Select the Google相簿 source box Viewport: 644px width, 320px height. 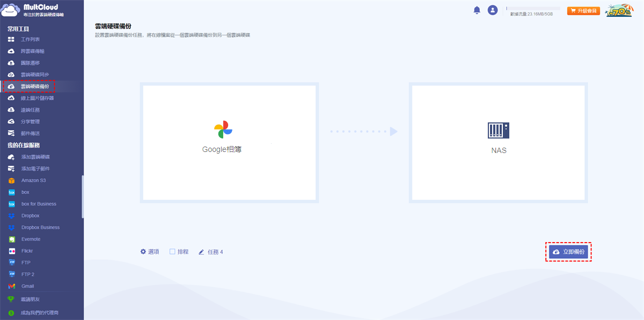pyautogui.click(x=229, y=143)
